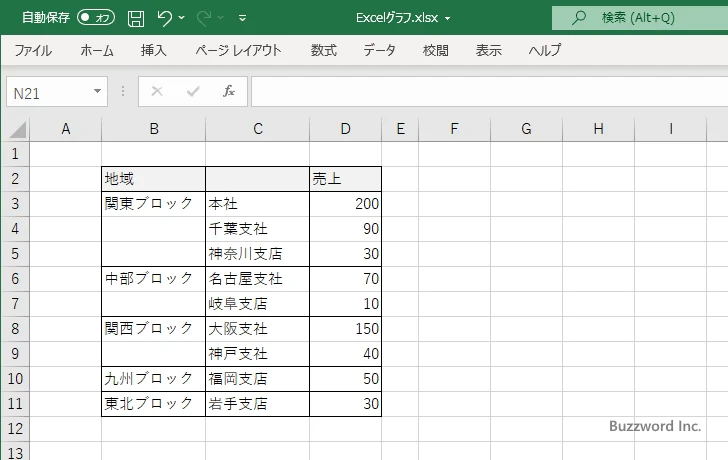This screenshot has height=460, width=728.
Task: Click the Redo arrow icon
Action: coord(204,18)
